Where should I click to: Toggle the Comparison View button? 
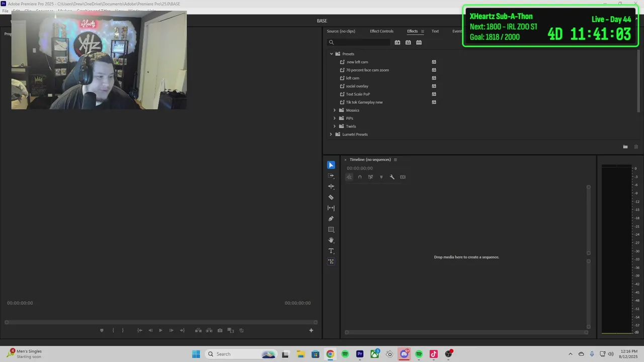230,330
